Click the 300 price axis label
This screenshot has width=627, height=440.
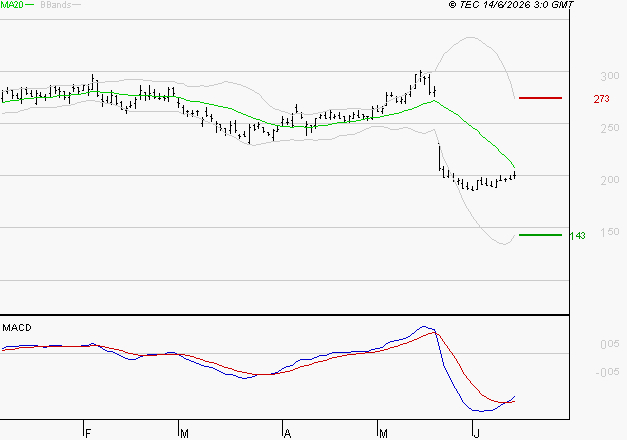[x=609, y=76]
